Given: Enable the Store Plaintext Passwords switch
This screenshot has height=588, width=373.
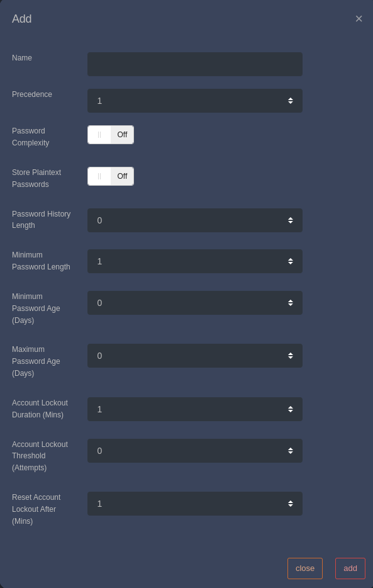Looking at the screenshot, I should [x=111, y=176].
